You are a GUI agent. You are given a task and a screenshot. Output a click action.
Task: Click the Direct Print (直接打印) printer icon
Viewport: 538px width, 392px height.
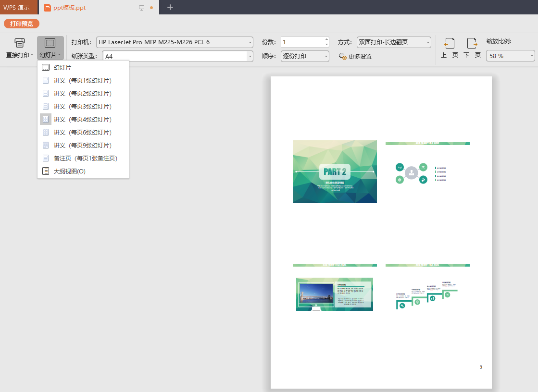pos(19,43)
